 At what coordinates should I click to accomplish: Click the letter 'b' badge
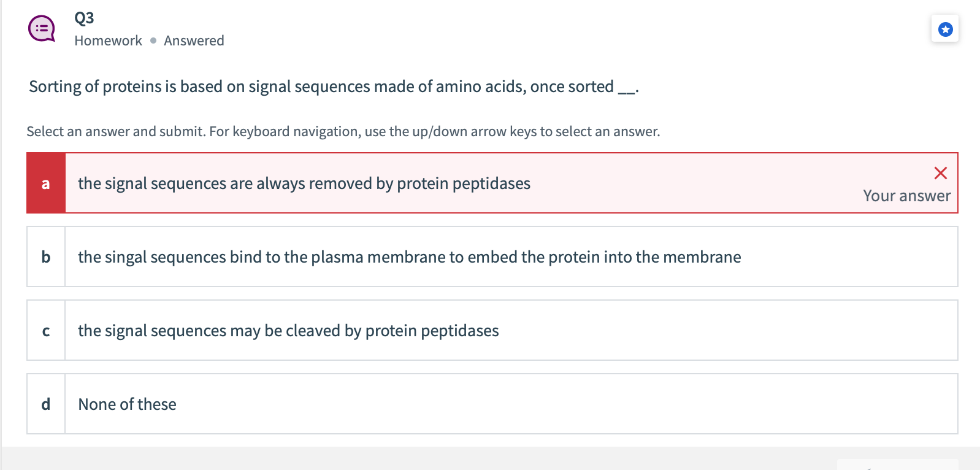(45, 256)
